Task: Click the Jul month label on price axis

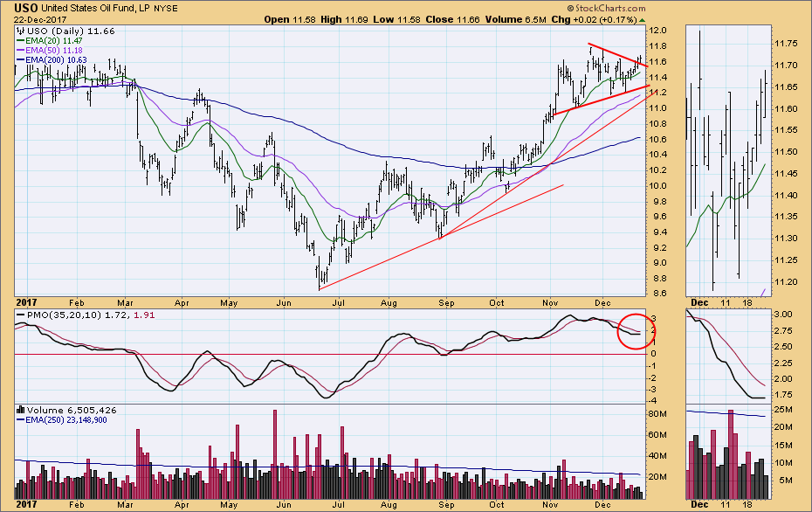Action: 338,303
